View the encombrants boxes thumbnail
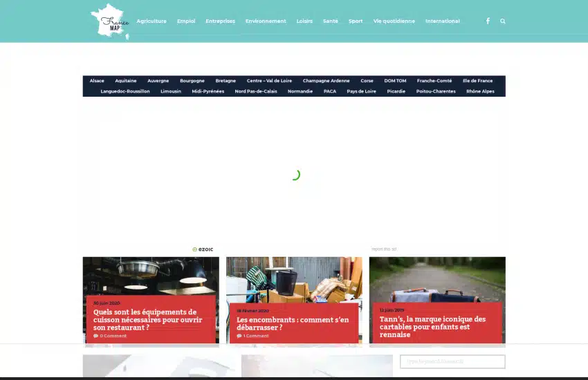The height and width of the screenshot is (380, 588). click(294, 279)
